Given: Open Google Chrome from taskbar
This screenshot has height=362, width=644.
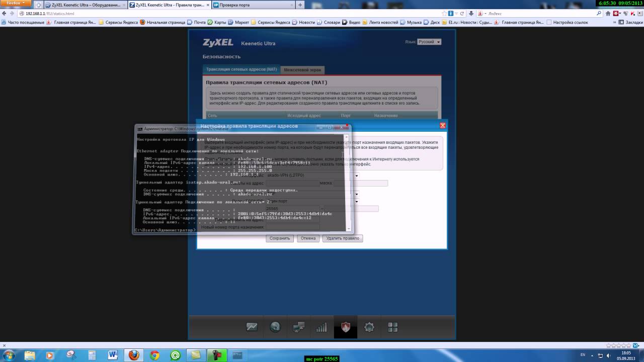Looking at the screenshot, I should click(154, 355).
